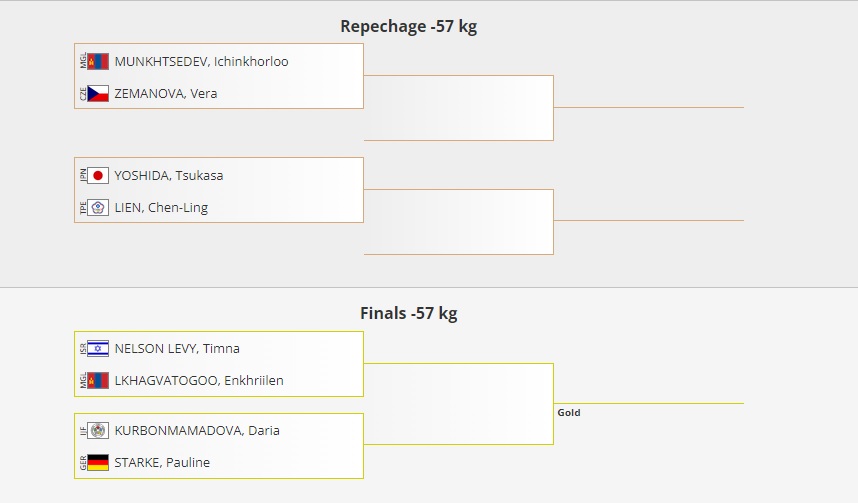This screenshot has height=503, width=858.
Task: Open ZEMANOVA, Vera athlete link
Action: tap(166, 94)
